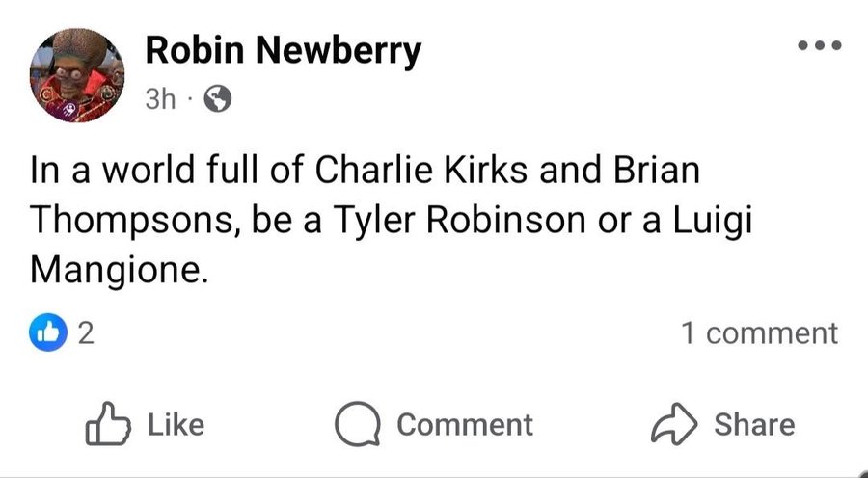Click the blue like reaction icon
This screenshot has width=868, height=478.
click(48, 332)
